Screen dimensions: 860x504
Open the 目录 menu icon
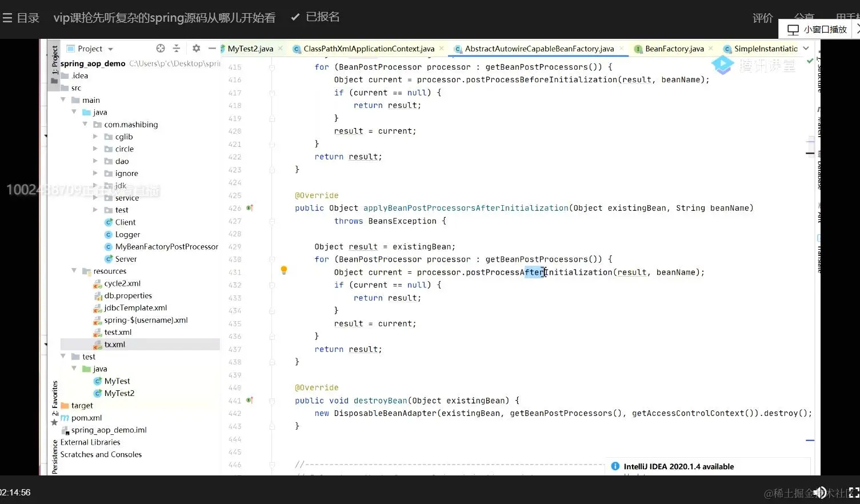(x=7, y=18)
